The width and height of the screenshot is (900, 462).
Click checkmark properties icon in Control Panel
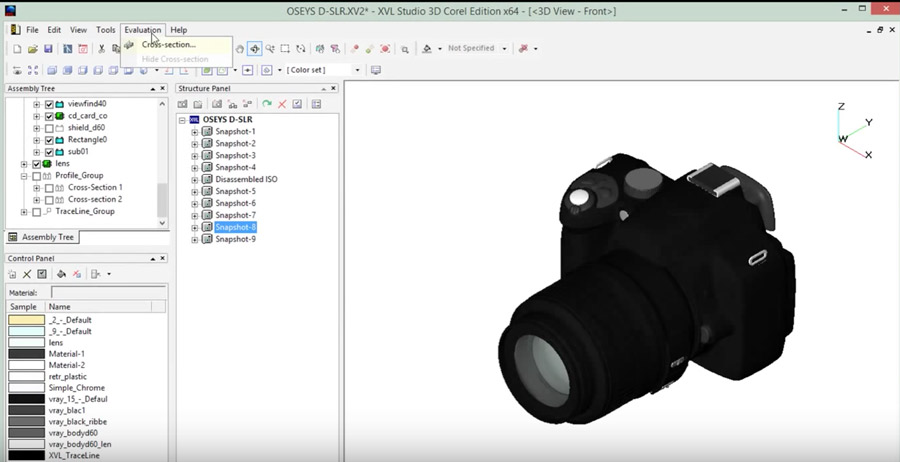(42, 274)
